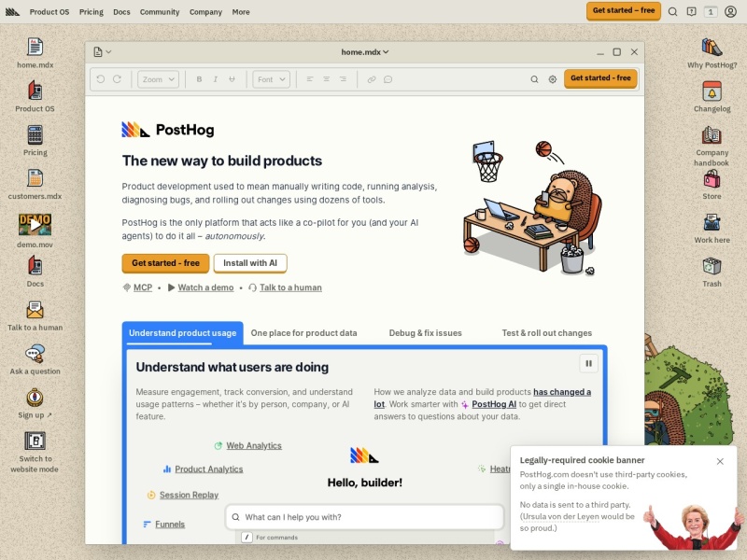
Task: Select Understand product usage tab
Action: pyautogui.click(x=182, y=333)
